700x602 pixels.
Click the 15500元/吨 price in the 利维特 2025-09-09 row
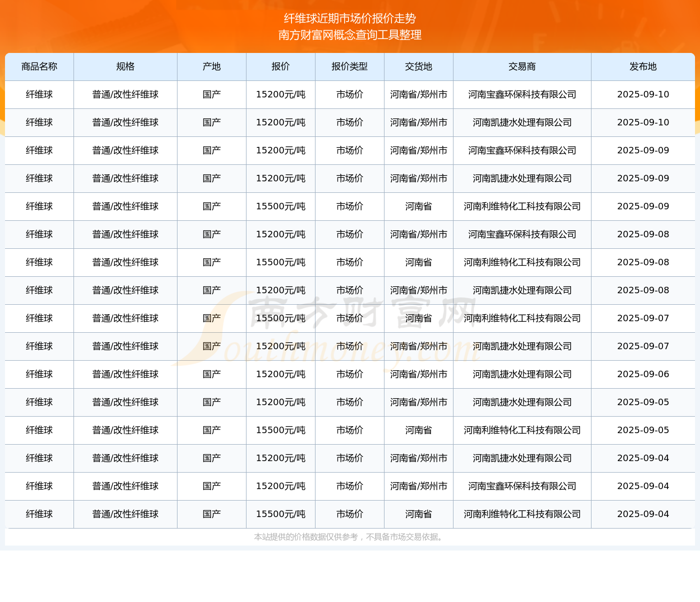coord(281,206)
